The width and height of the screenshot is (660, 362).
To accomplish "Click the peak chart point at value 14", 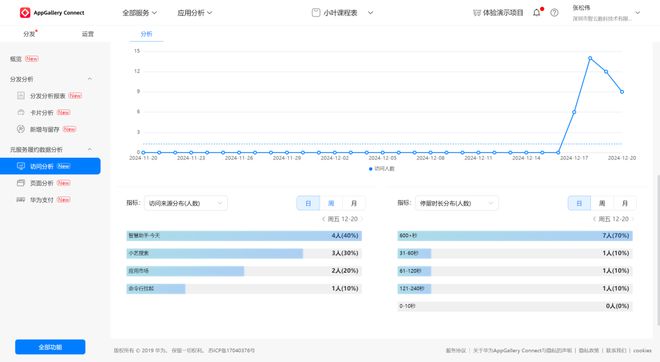I will click(x=590, y=58).
